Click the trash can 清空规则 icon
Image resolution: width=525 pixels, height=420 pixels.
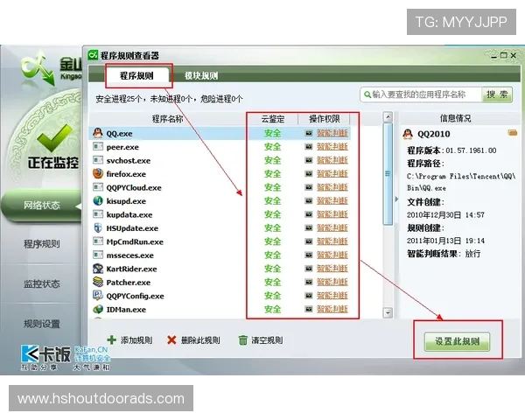(242, 340)
